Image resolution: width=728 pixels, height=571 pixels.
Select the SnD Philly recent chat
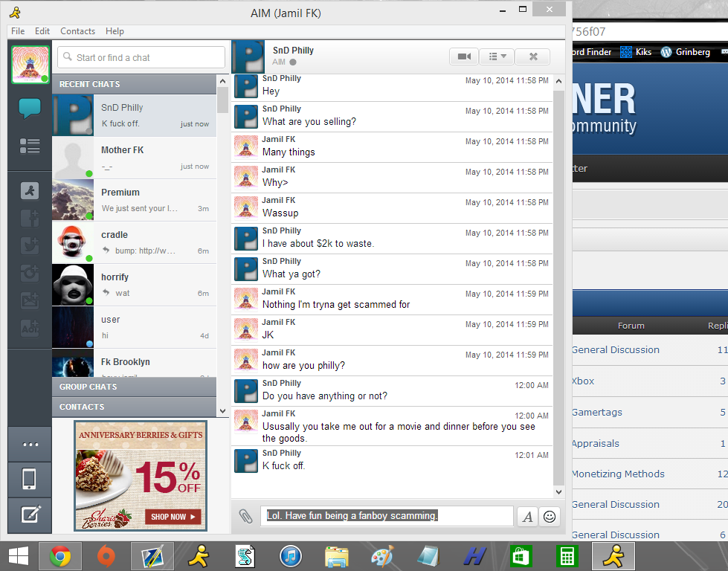tap(134, 115)
